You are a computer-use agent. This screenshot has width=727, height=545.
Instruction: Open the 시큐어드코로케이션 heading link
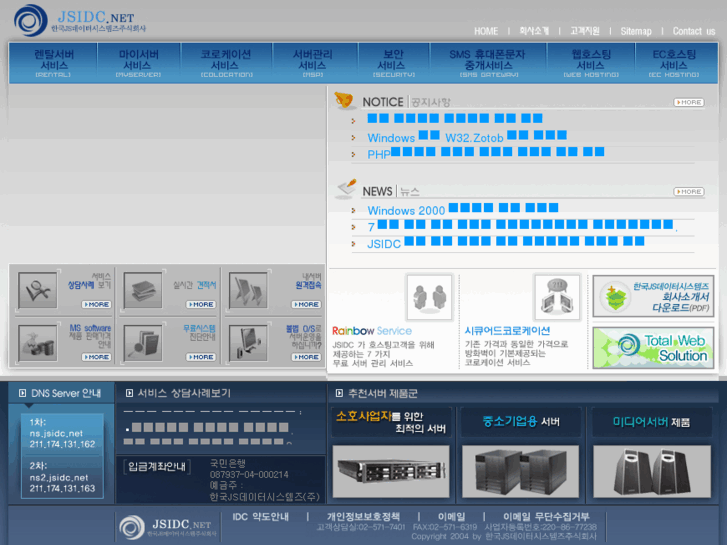pos(507,331)
